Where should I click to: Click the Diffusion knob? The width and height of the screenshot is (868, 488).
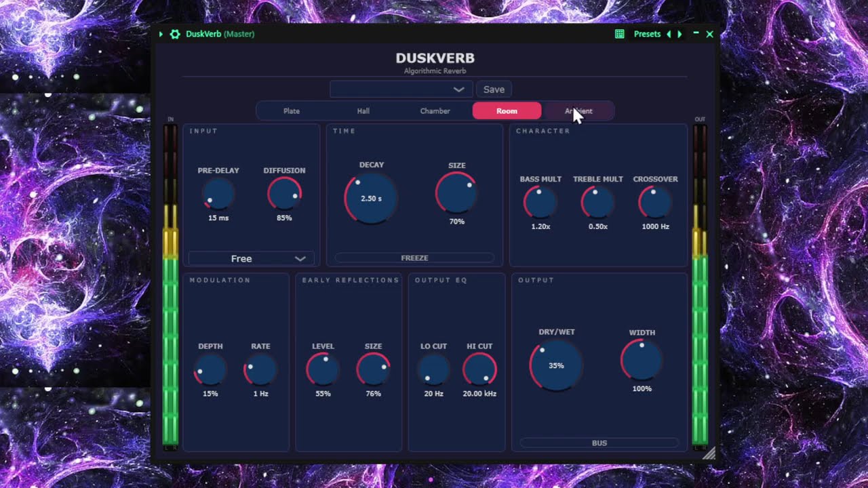[x=284, y=195]
